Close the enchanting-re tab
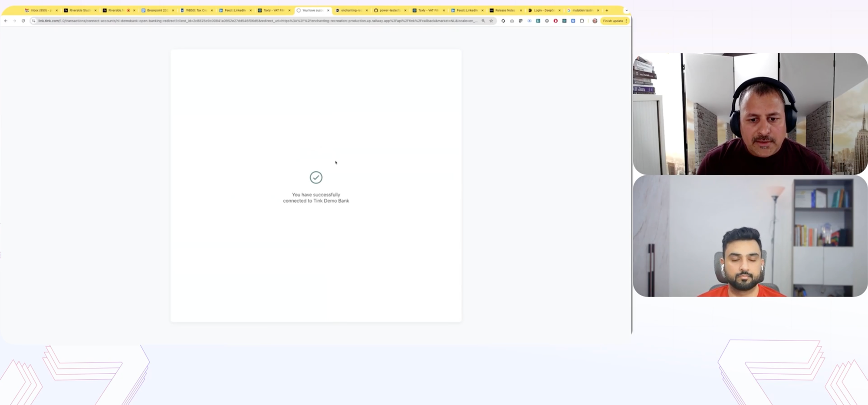Screen dimensions: 868x405 (x=367, y=10)
